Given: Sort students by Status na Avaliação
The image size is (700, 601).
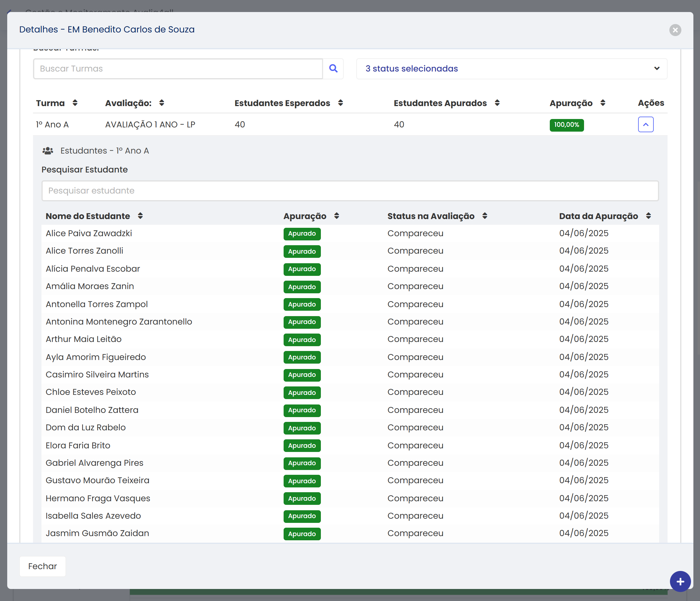Looking at the screenshot, I should 485,216.
